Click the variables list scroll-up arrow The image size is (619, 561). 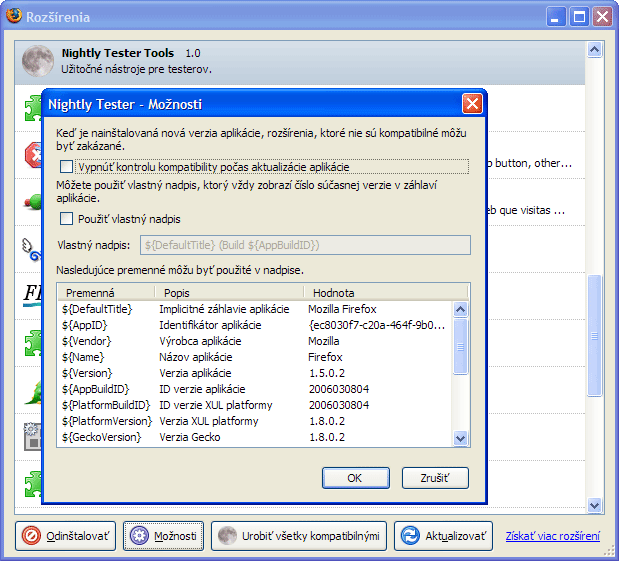pyautogui.click(x=461, y=309)
